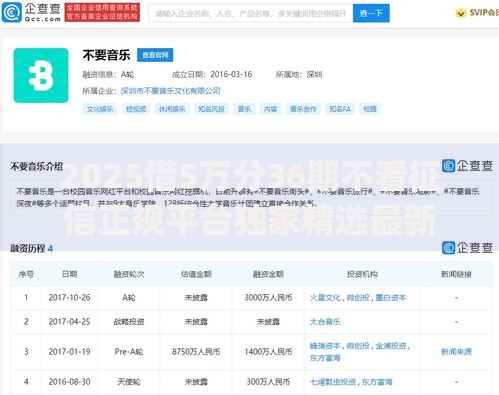499x395 pixels.
Task: Select the 音乐创作 tag
Action: click(303, 109)
